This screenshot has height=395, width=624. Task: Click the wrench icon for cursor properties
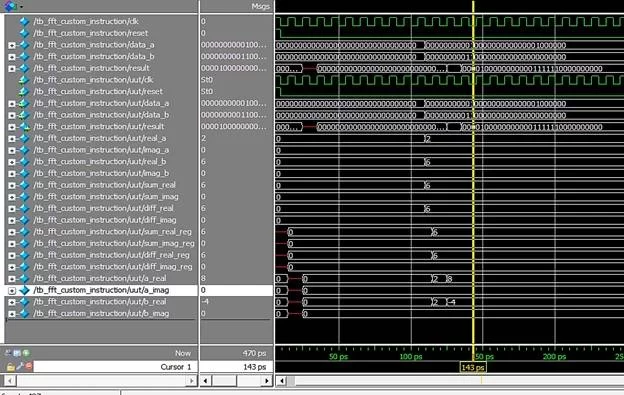coord(20,366)
